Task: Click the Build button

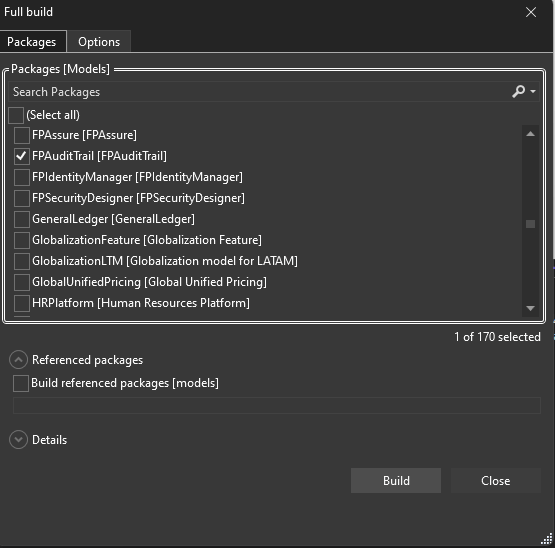Action: [x=396, y=481]
